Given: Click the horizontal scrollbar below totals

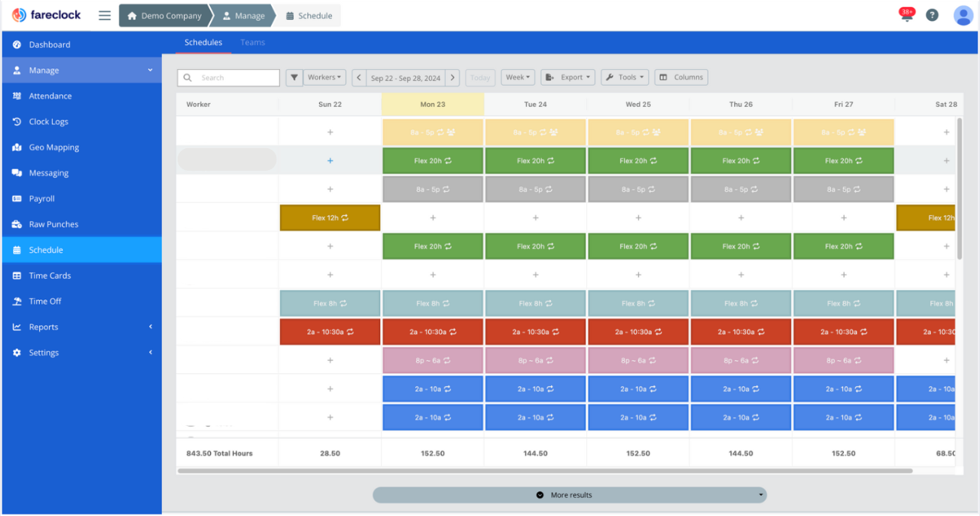Looking at the screenshot, I should click(x=545, y=471).
